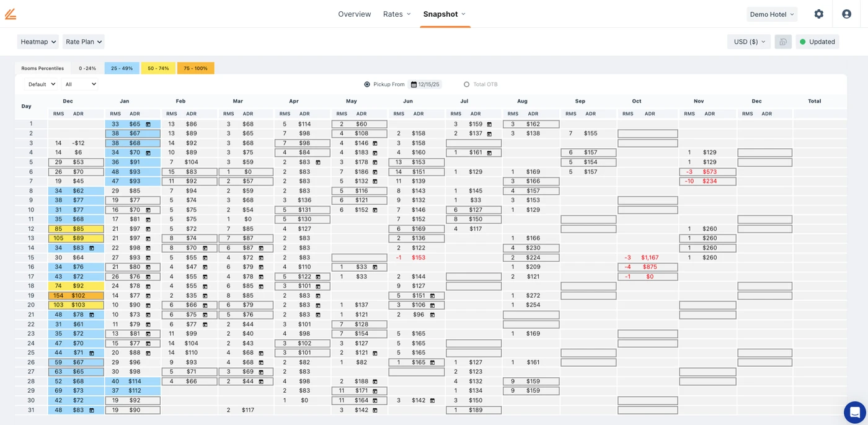Switch to the Overview tab

(x=354, y=14)
